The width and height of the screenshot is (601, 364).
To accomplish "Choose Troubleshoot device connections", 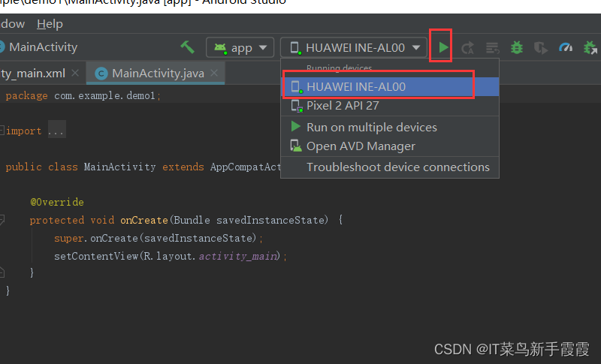I will pyautogui.click(x=390, y=167).
